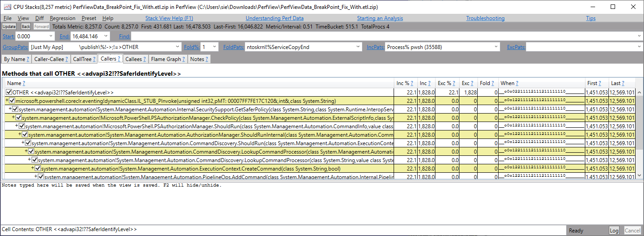Screen dimensions: 644x236
Task: Open the GroupPats dropdown list
Action: pyautogui.click(x=177, y=47)
